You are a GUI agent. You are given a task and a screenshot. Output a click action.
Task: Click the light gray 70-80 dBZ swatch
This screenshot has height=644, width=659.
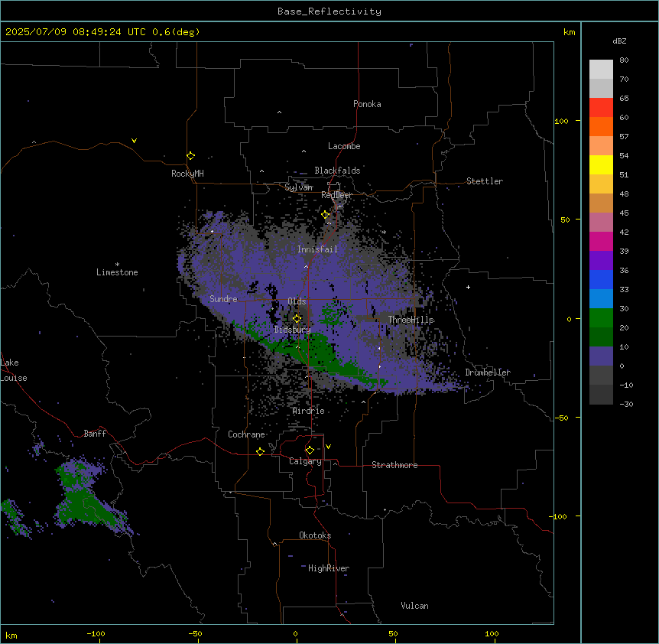[x=601, y=70]
